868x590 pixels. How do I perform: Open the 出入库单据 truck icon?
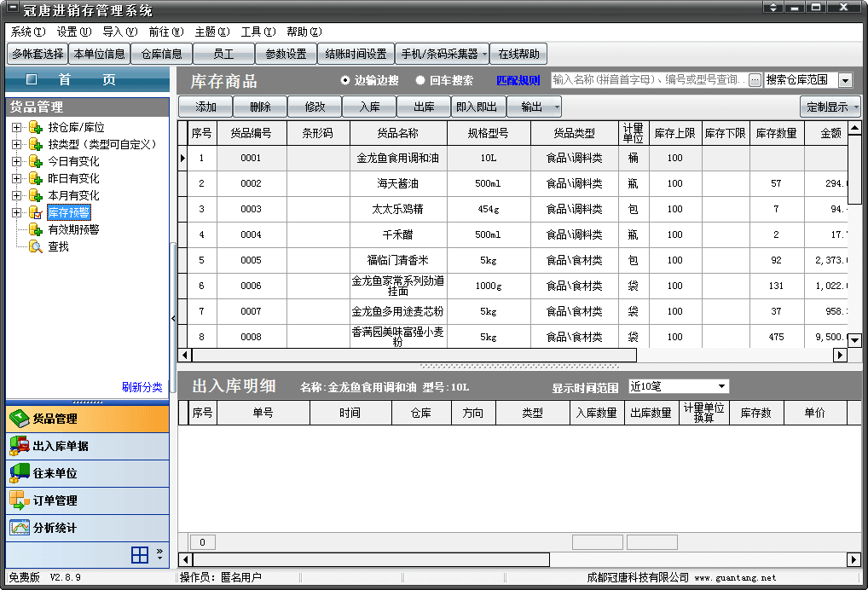tap(20, 446)
